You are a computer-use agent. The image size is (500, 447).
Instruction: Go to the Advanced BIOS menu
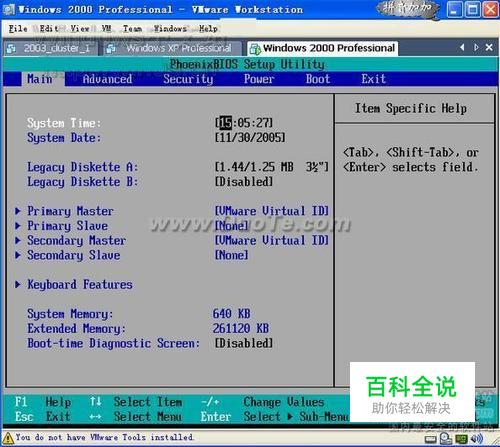point(107,79)
